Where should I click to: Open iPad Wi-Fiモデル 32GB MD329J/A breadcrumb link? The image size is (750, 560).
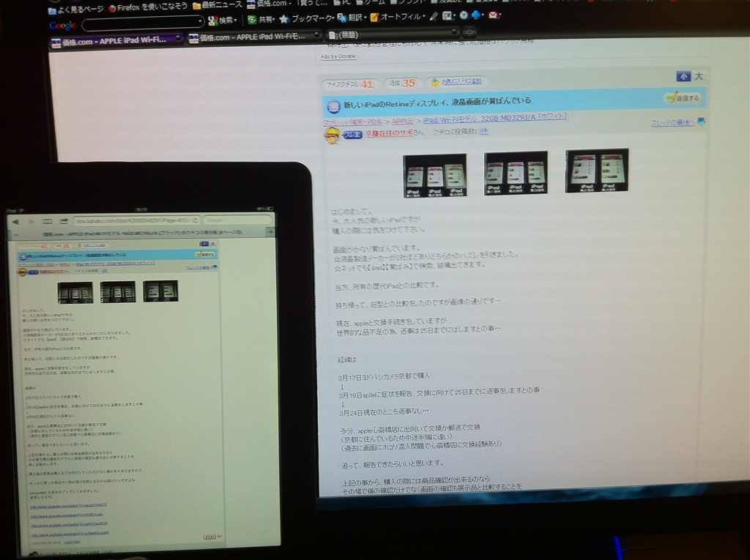(495, 118)
